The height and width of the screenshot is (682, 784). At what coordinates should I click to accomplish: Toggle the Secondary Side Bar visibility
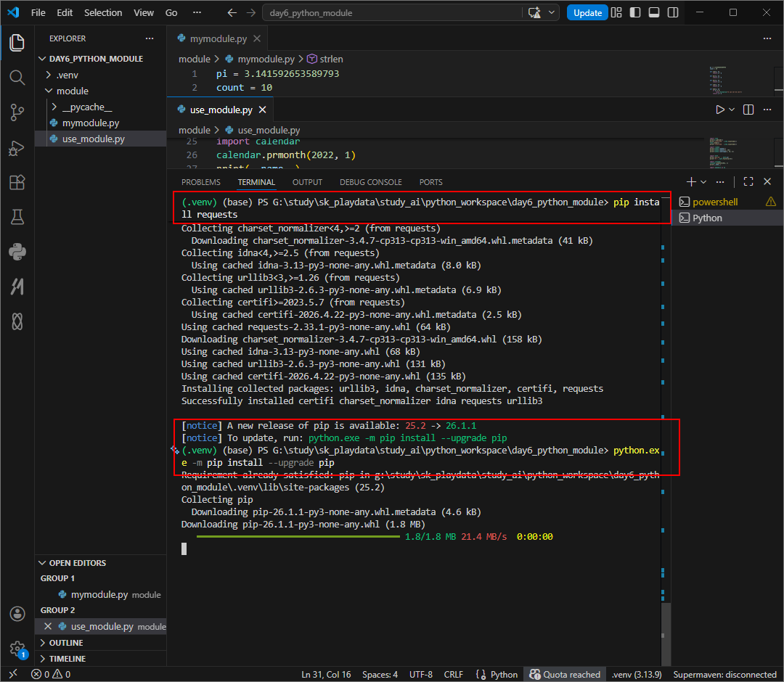click(673, 13)
